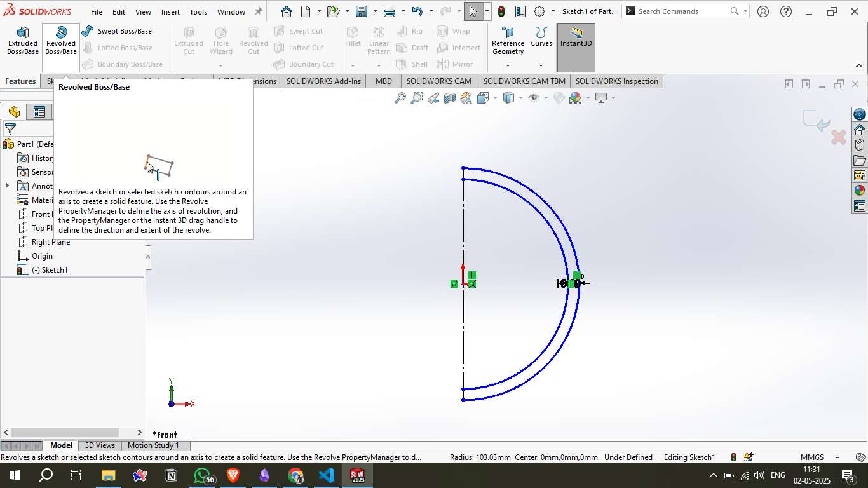Open the Motion Study 1 tab
Image resolution: width=868 pixels, height=488 pixels.
pyautogui.click(x=153, y=445)
